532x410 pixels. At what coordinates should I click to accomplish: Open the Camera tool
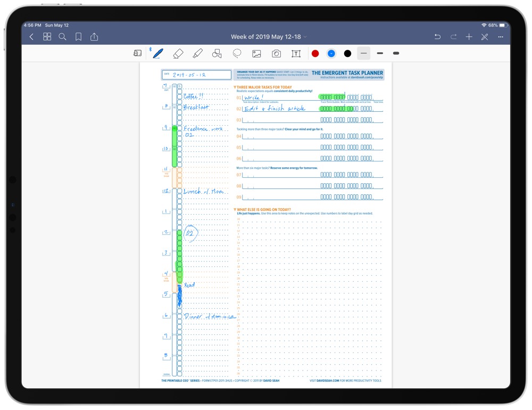pos(276,53)
